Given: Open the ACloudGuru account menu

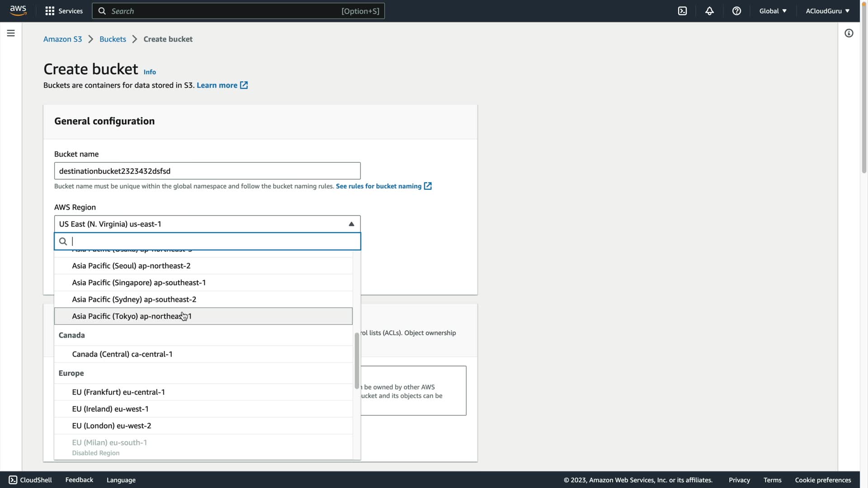Looking at the screenshot, I should [827, 11].
